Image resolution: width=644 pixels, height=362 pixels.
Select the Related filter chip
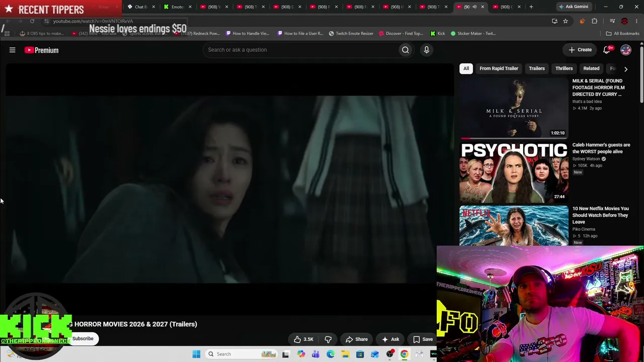click(x=591, y=68)
